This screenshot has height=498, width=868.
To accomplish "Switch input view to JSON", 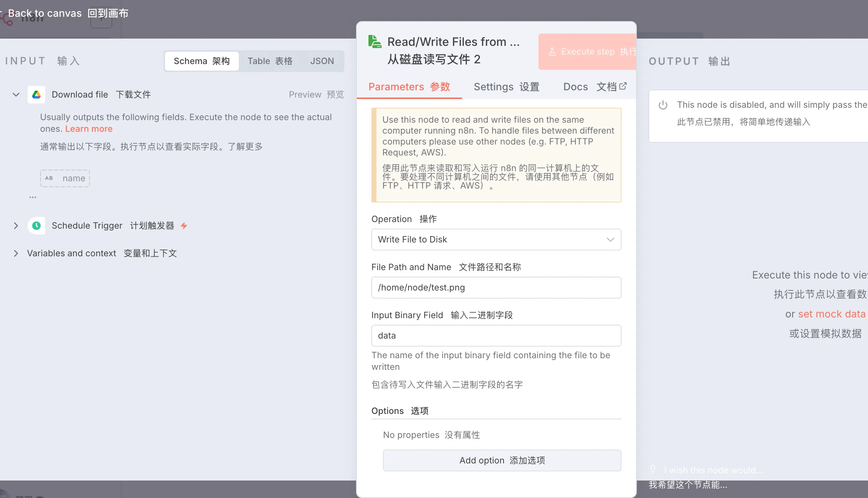I will (x=322, y=61).
